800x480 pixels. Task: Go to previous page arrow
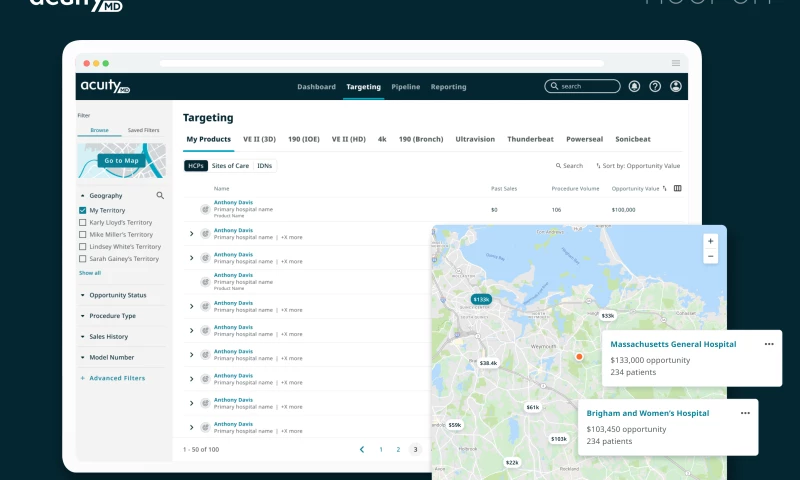pyautogui.click(x=362, y=449)
